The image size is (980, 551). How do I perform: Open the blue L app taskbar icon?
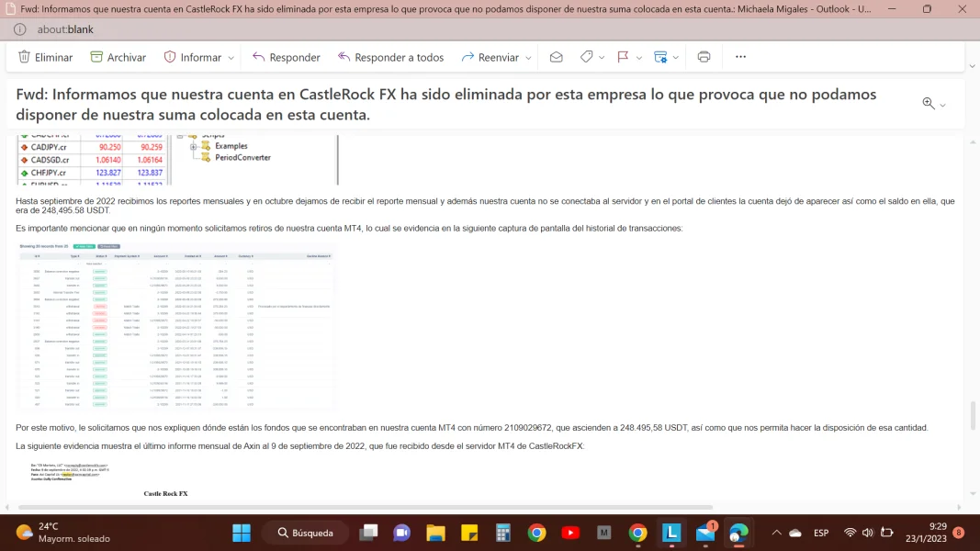pyautogui.click(x=671, y=533)
